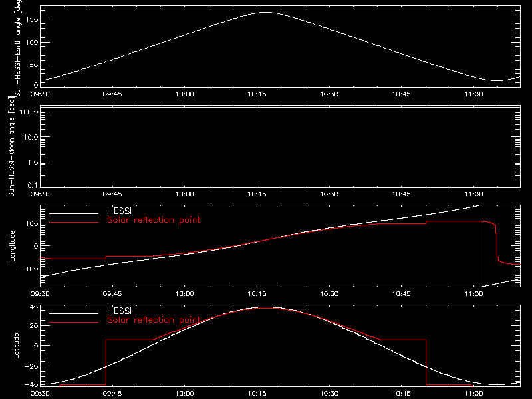This screenshot has height=399, width=532.
Task: Click the white vertical wrap line in Longitude plot
Action: point(481,246)
